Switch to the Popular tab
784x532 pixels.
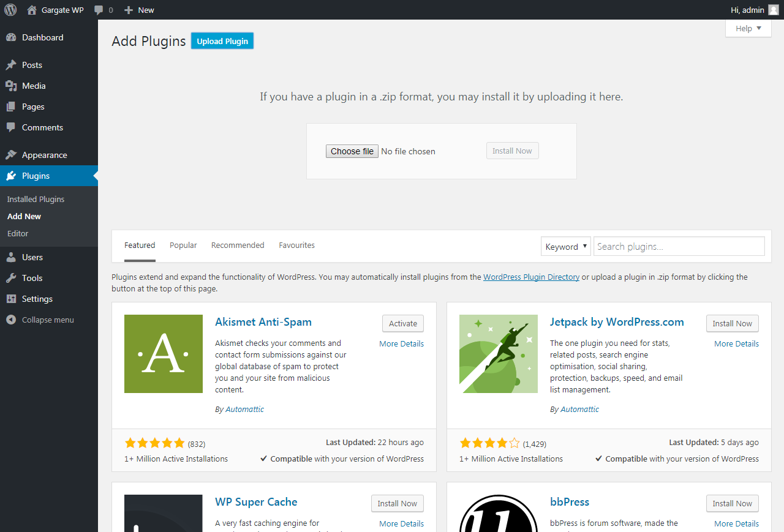tap(183, 245)
